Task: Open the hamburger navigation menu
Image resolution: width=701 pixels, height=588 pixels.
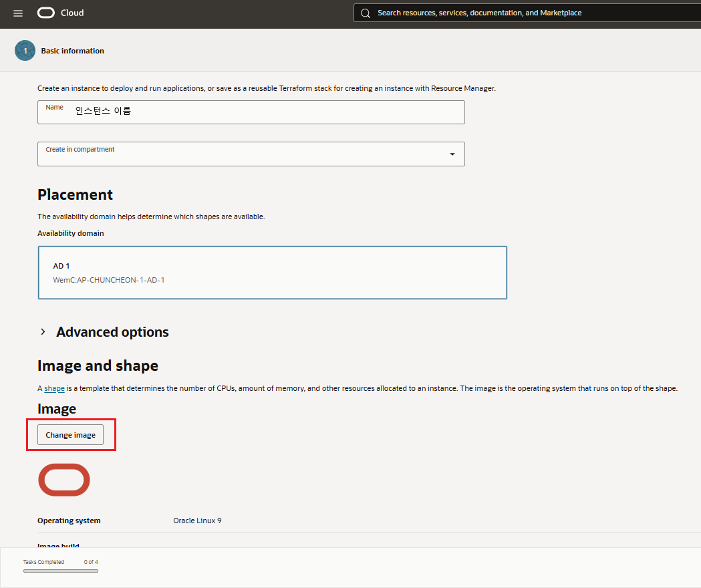Action: [18, 13]
